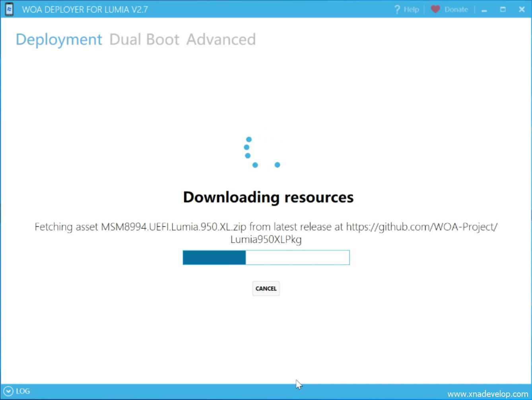The width and height of the screenshot is (532, 400).
Task: Click the WOA Deployer for Lumia title text
Action: [85, 10]
